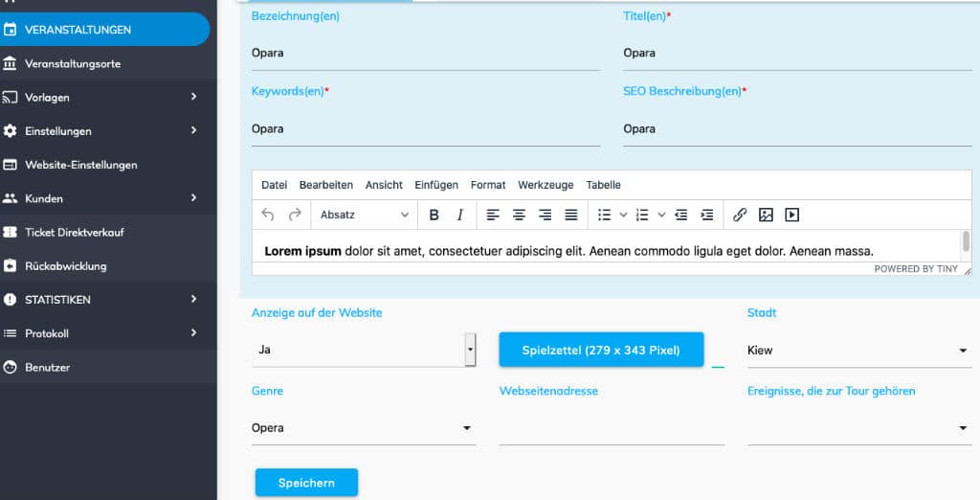980x500 pixels.
Task: Expand the Vorlagen submenu chevron
Action: tap(193, 97)
